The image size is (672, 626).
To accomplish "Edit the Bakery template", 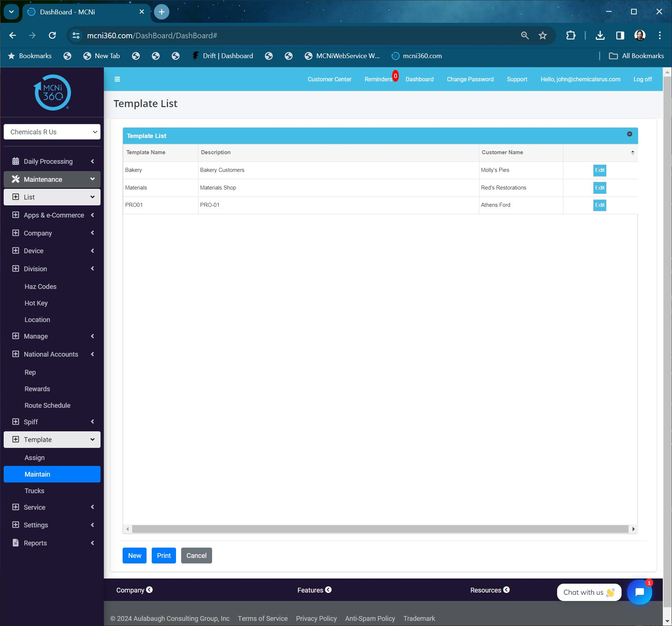I will (599, 170).
